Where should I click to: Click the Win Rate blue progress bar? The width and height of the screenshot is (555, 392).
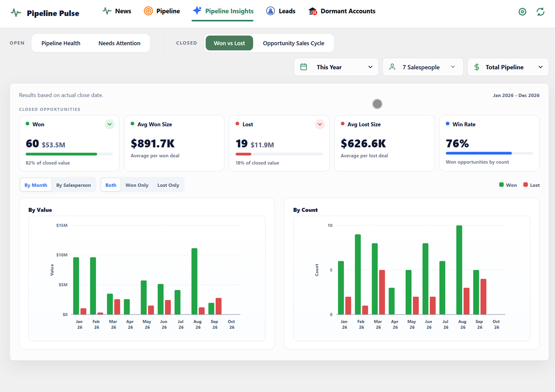(489, 153)
